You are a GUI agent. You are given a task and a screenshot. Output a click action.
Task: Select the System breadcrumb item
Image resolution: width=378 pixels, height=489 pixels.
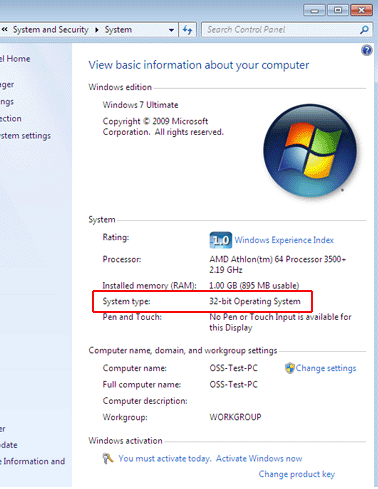(x=118, y=30)
